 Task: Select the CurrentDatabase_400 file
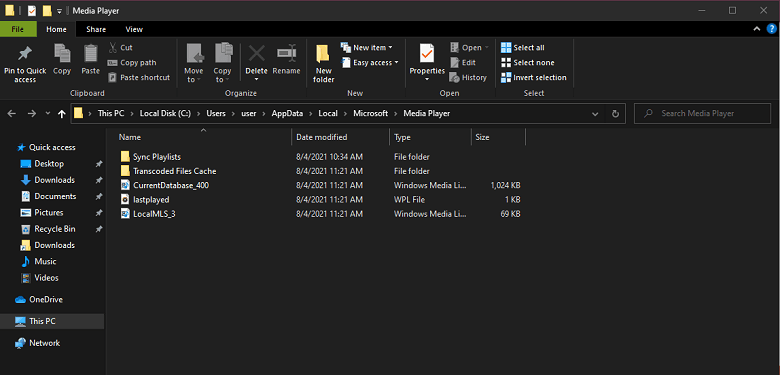tap(171, 186)
